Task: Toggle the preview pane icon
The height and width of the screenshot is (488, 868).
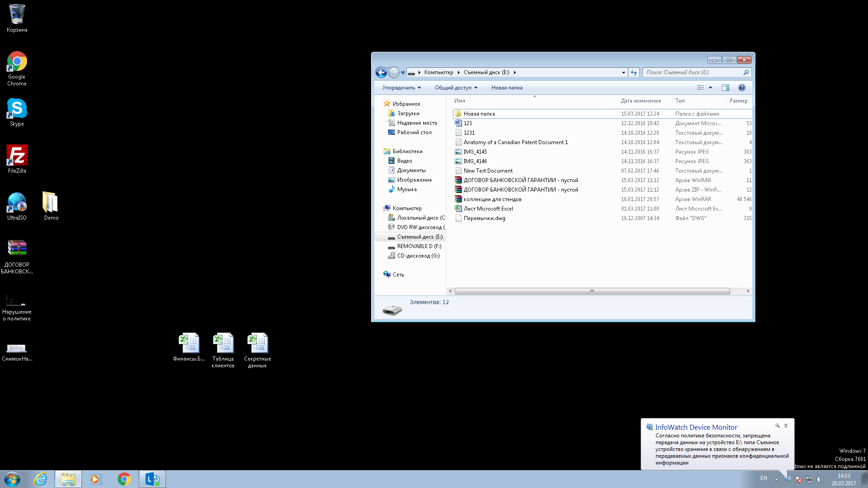Action: (x=725, y=88)
